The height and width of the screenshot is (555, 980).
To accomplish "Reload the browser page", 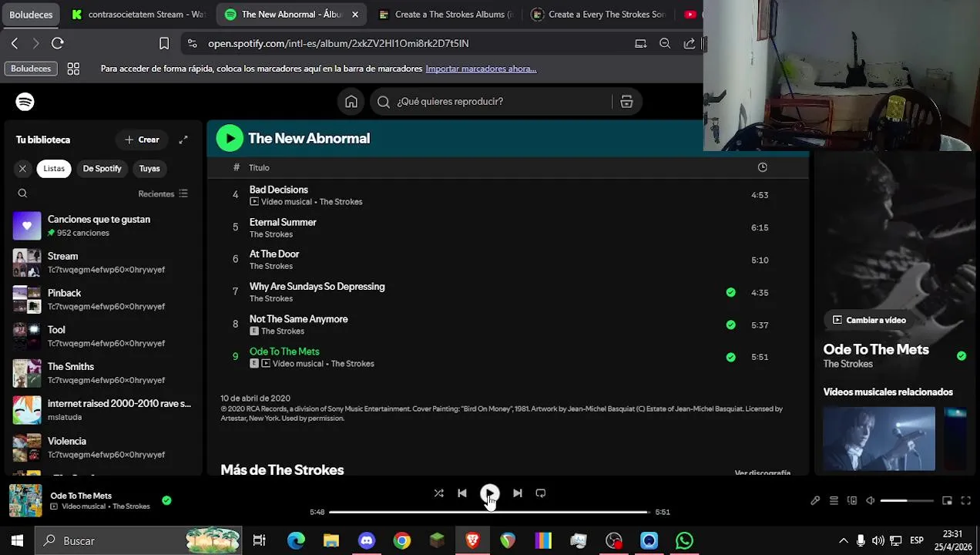I will point(58,43).
